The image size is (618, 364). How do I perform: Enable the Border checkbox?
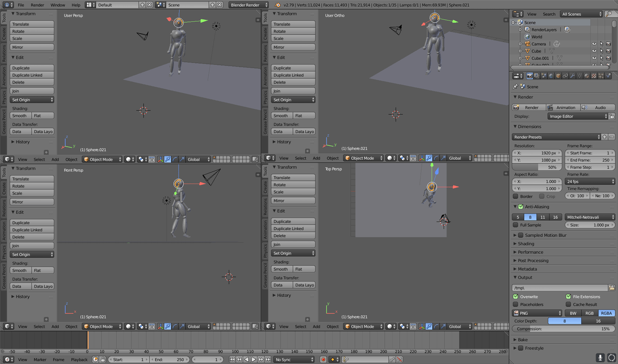516,196
